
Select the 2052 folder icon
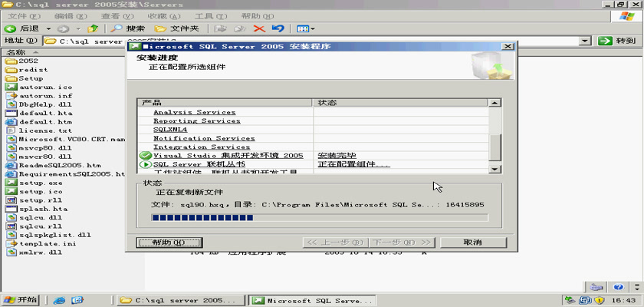tap(11, 61)
